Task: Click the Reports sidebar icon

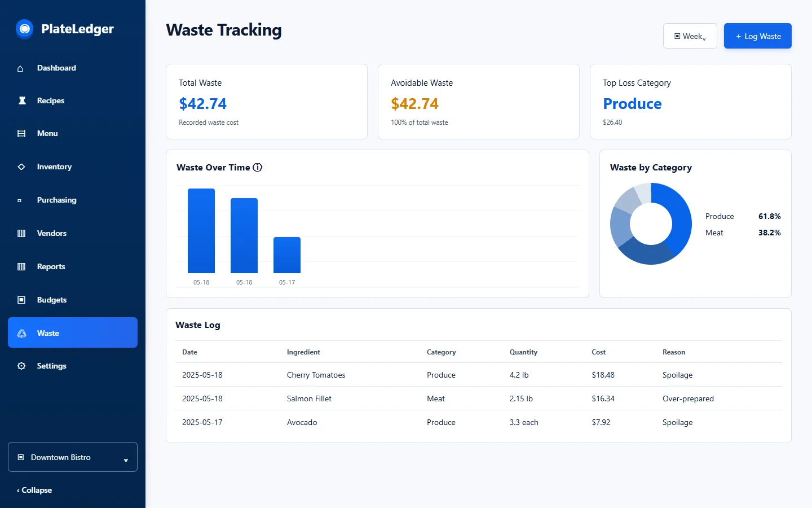Action: pyautogui.click(x=21, y=267)
